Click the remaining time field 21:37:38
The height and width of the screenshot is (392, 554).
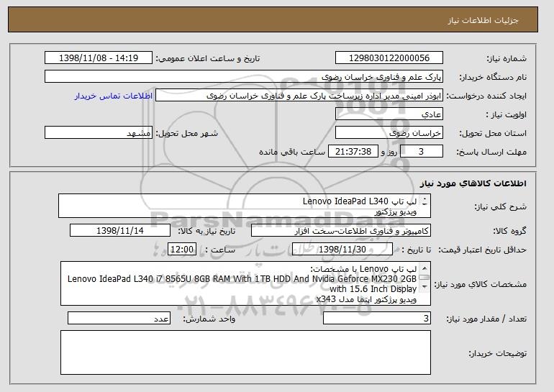pyautogui.click(x=353, y=152)
